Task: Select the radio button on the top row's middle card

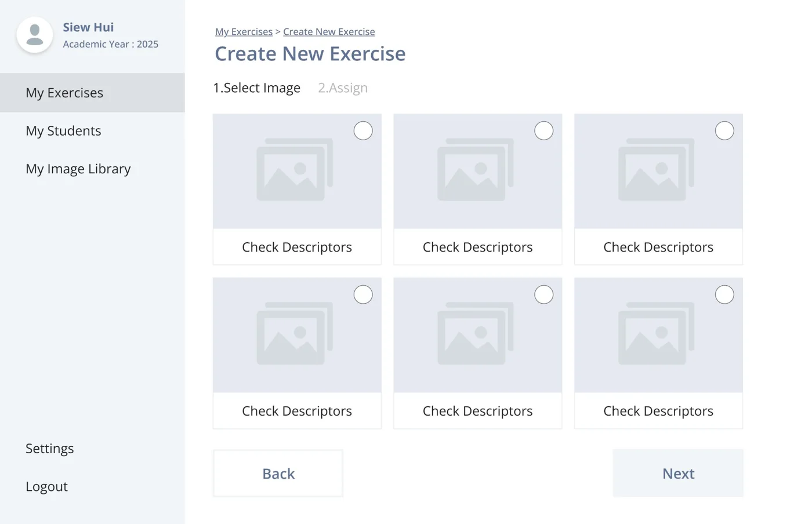Action: click(543, 130)
